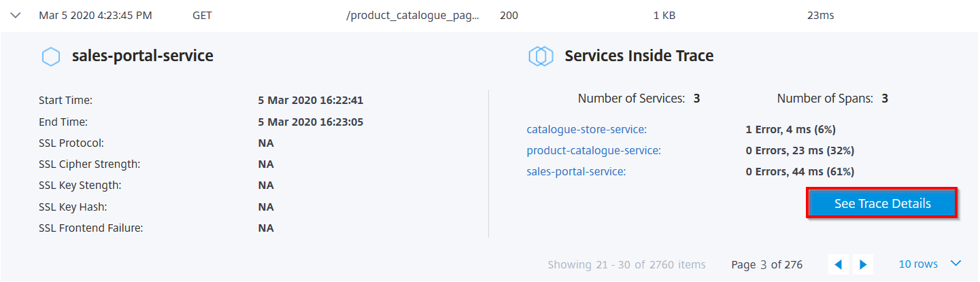
Task: Click the Services Inside Trace icon
Action: tap(540, 56)
